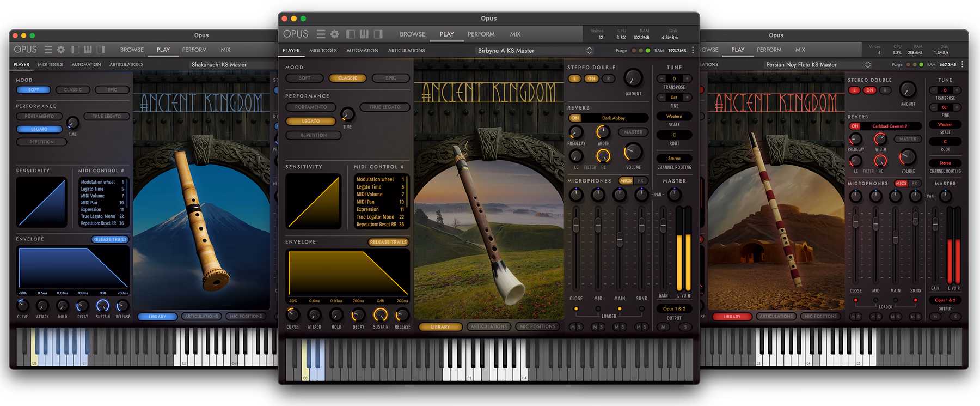The width and height of the screenshot is (980, 406).
Task: Select Modulation wheel row in center MIDI control list
Action: (380, 179)
